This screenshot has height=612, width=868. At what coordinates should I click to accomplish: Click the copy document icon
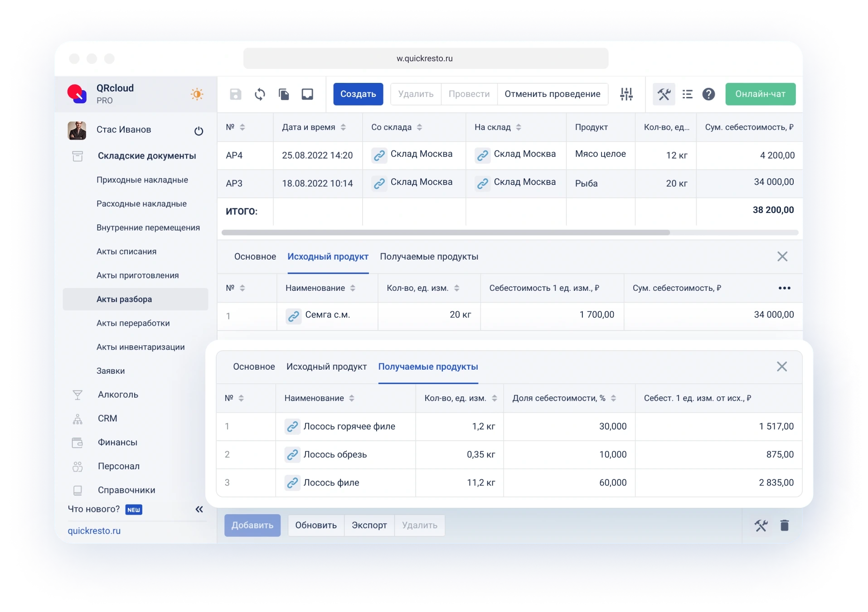284,94
